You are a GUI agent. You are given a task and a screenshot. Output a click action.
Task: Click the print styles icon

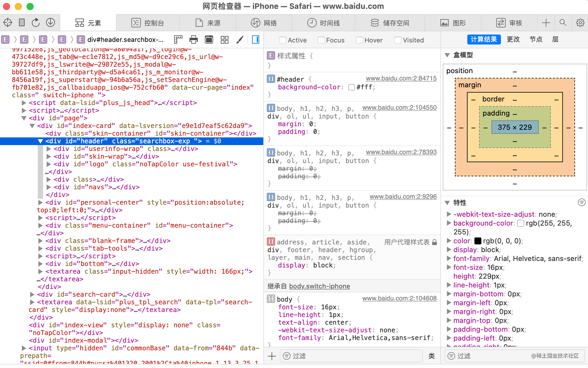point(194,40)
